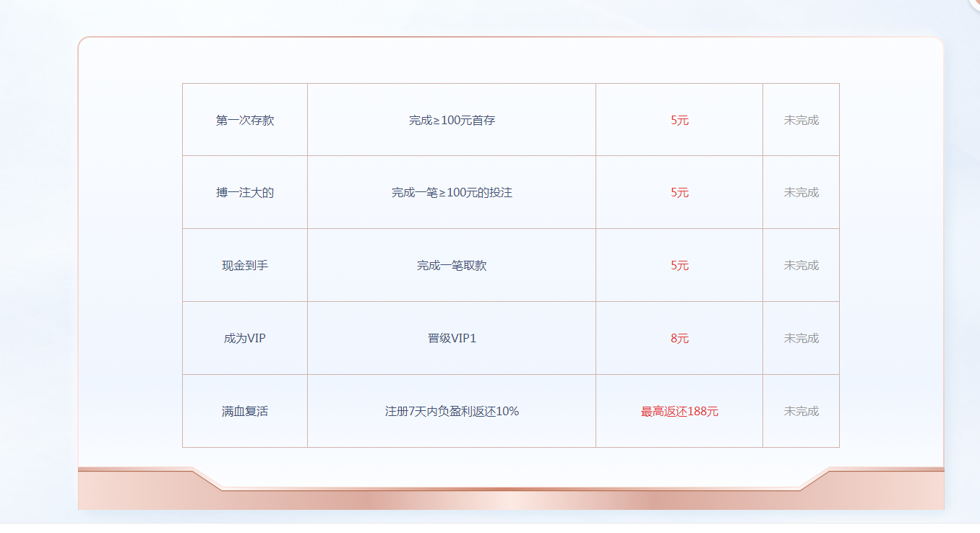Click the 满血复活 task name cell
980x533 pixels.
(245, 412)
